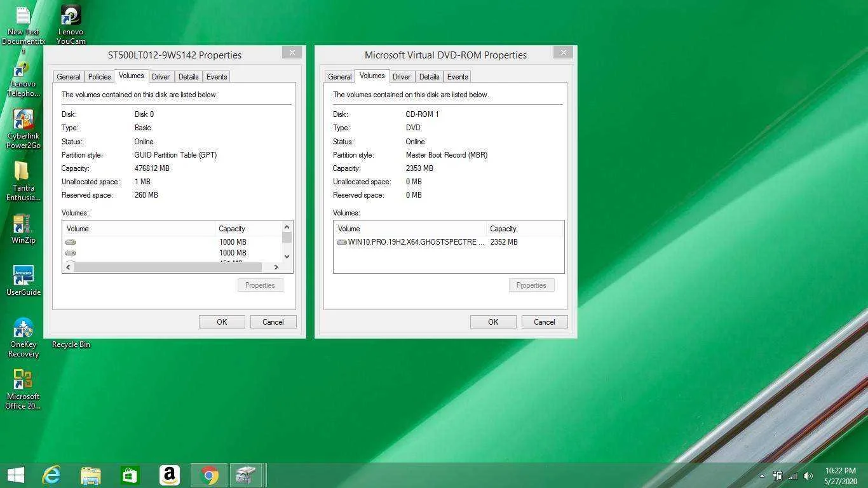Click the 'CD-ROM 1' disk value
The width and height of the screenshot is (868, 488).
423,114
